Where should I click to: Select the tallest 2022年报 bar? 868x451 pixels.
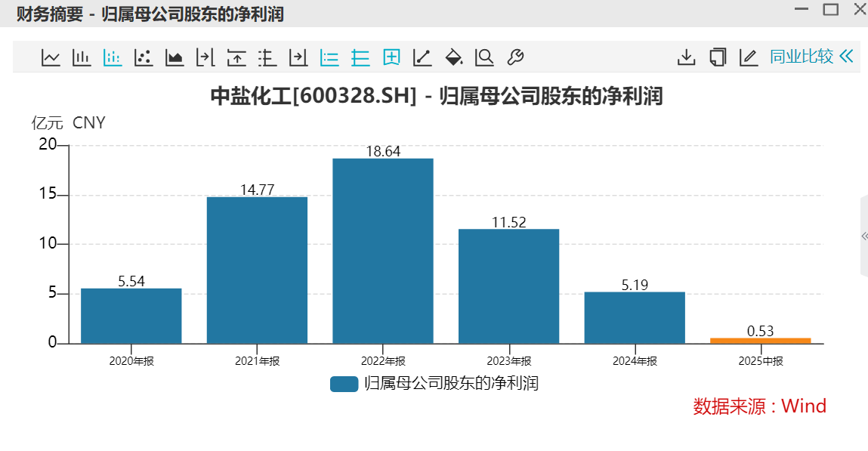click(383, 252)
